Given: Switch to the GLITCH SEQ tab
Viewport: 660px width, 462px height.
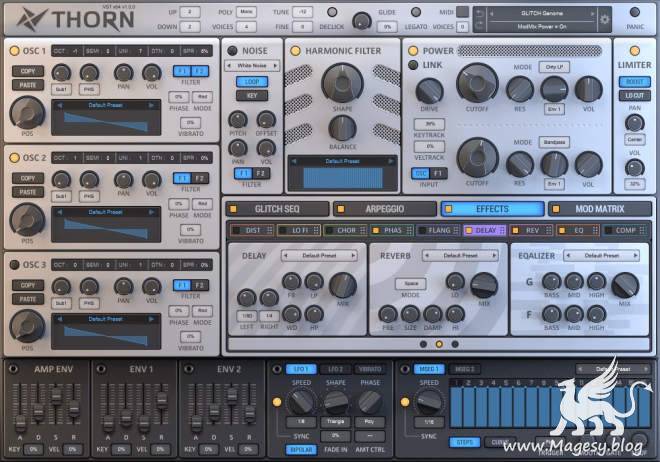Looking at the screenshot, I should (277, 209).
